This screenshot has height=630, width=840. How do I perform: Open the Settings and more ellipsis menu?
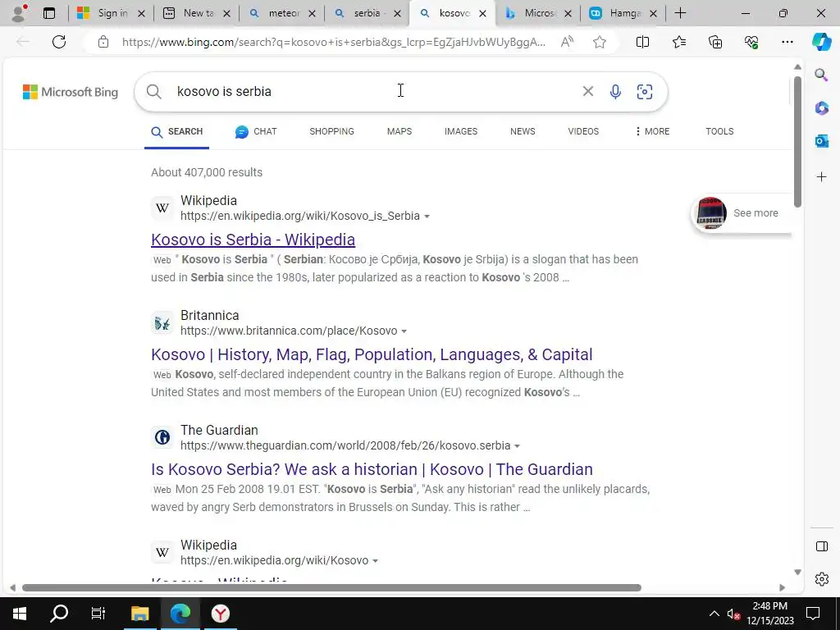point(787,42)
